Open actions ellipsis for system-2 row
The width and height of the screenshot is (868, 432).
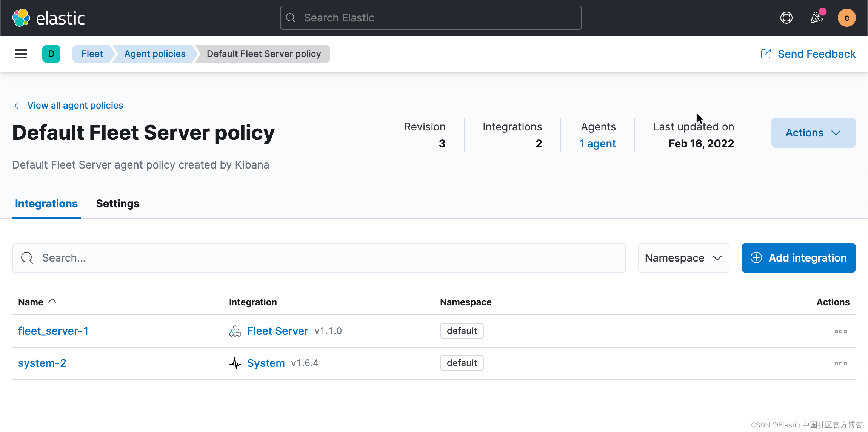840,363
